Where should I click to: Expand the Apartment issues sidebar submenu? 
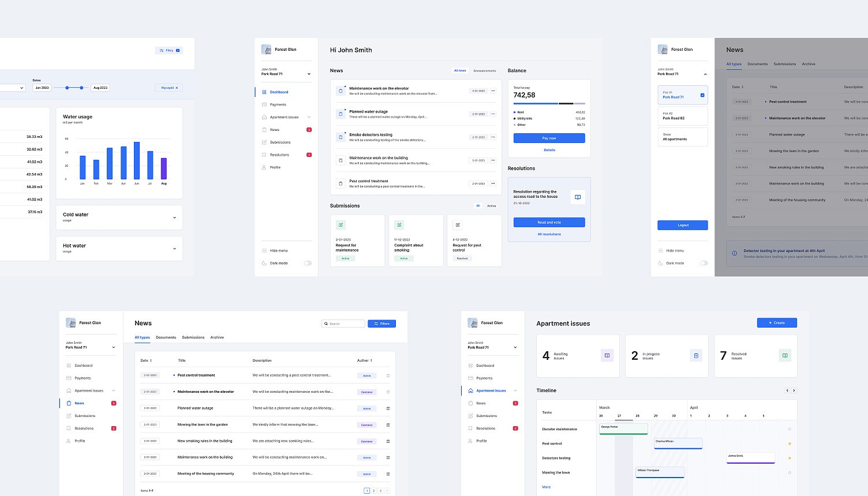pos(309,117)
